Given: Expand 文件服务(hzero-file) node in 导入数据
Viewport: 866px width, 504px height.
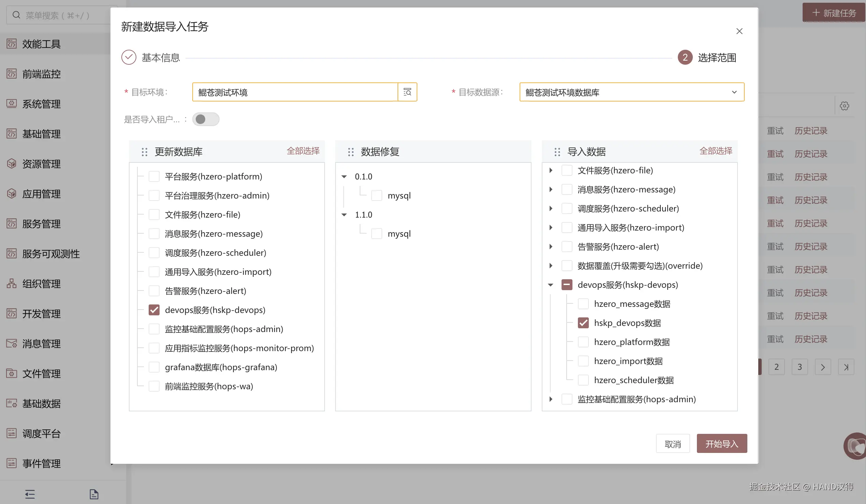Looking at the screenshot, I should 551,170.
